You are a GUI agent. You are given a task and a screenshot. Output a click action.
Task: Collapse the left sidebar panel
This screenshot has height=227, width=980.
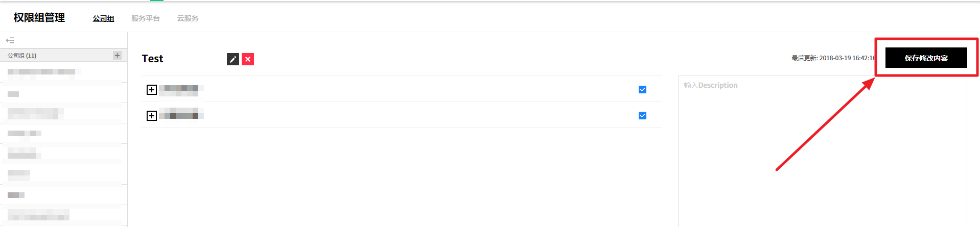[10, 40]
